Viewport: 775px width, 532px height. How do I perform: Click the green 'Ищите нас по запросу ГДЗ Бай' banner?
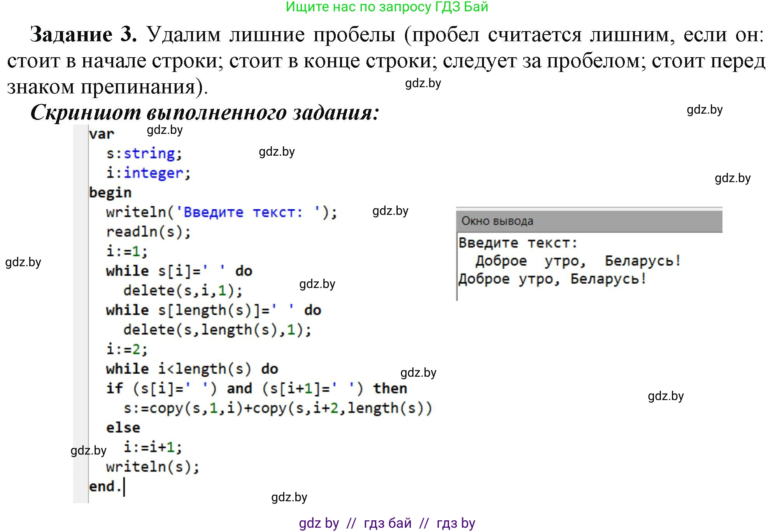pos(387,7)
